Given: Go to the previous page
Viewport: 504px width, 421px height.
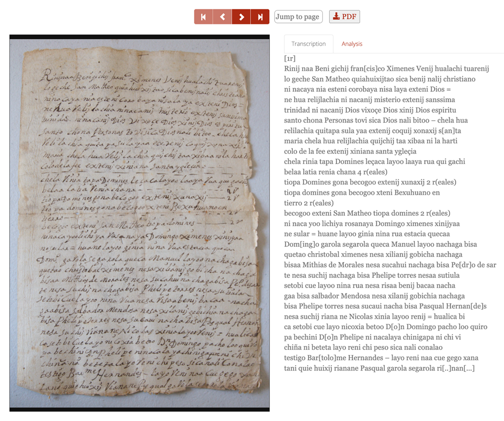Looking at the screenshot, I should (222, 17).
